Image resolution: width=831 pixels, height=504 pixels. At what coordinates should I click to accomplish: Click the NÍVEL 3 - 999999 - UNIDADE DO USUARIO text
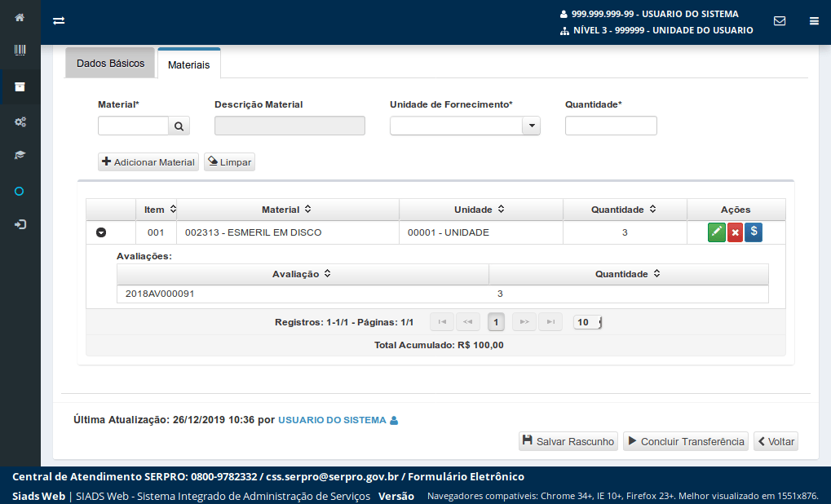tap(663, 30)
